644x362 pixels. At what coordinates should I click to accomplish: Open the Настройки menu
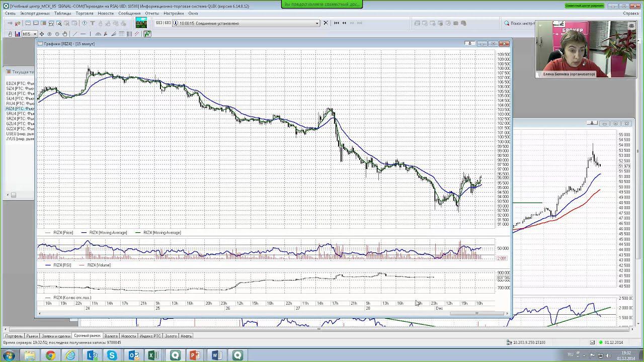[x=174, y=14]
